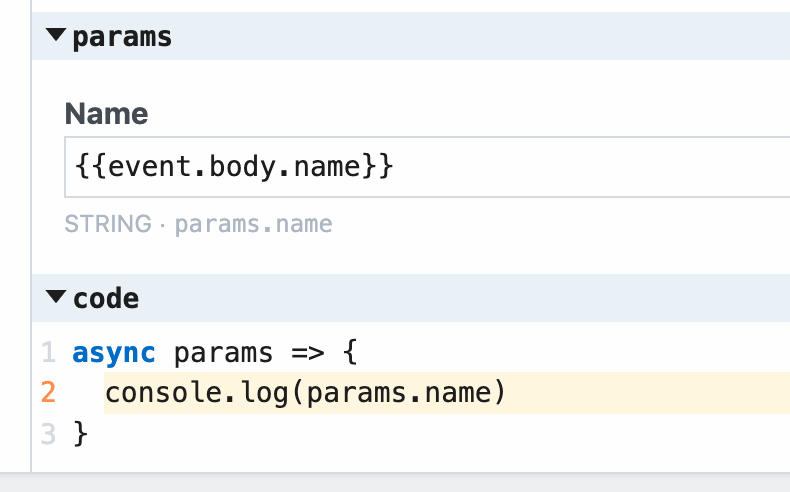This screenshot has width=790, height=492.
Task: Select line number 1 in code gutter
Action: 49,353
